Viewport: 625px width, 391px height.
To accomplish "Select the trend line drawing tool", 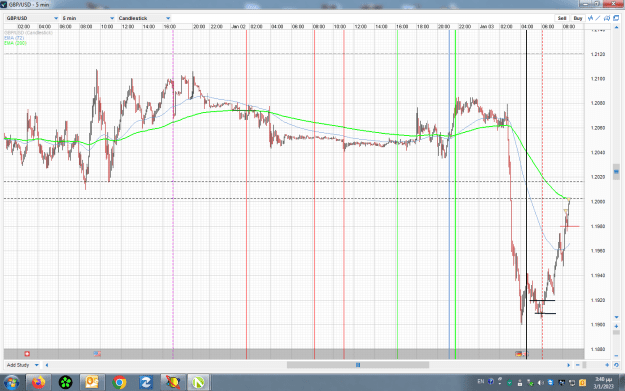I will [x=598, y=18].
